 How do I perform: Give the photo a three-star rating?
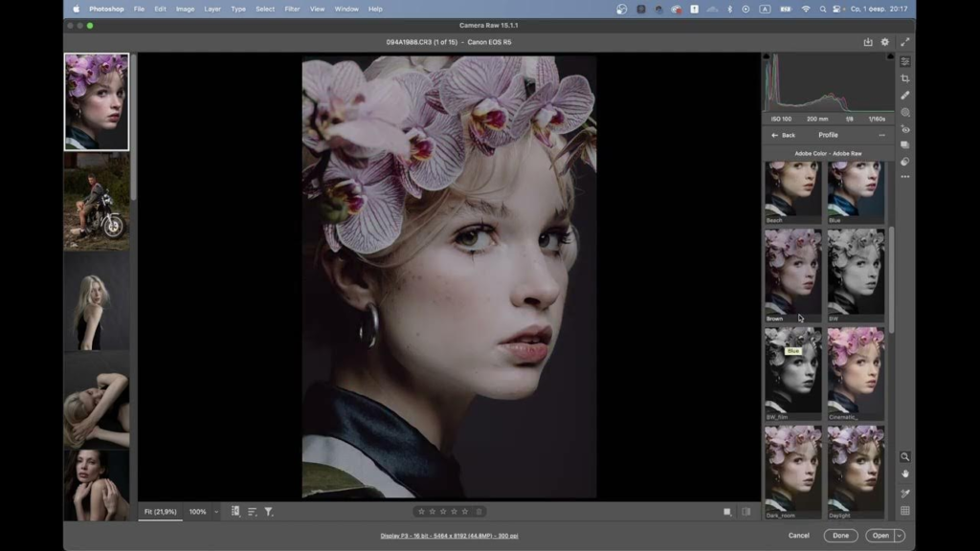(x=445, y=511)
